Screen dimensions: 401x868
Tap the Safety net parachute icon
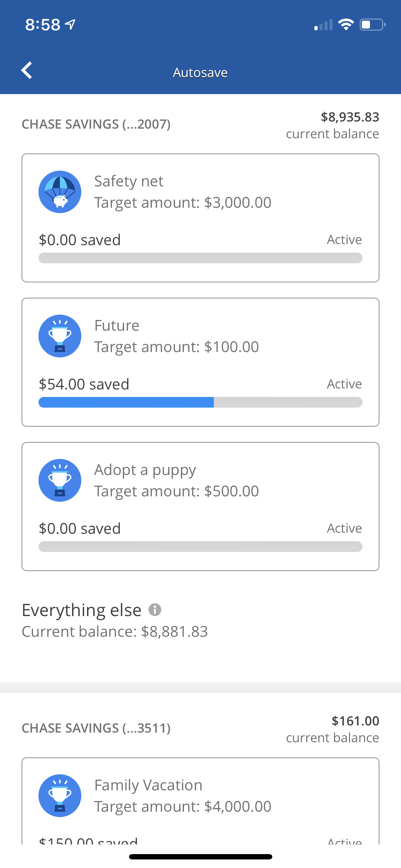[60, 192]
